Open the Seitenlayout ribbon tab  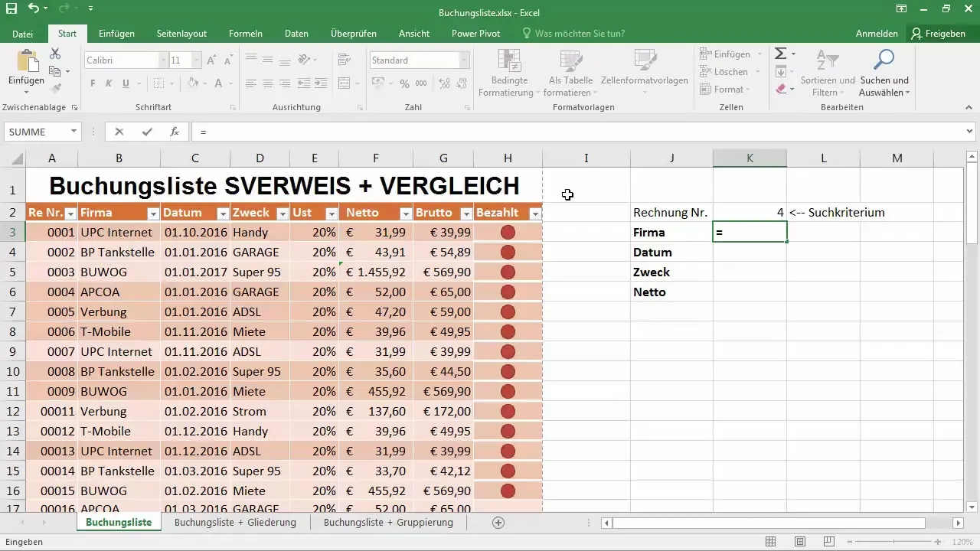(181, 34)
